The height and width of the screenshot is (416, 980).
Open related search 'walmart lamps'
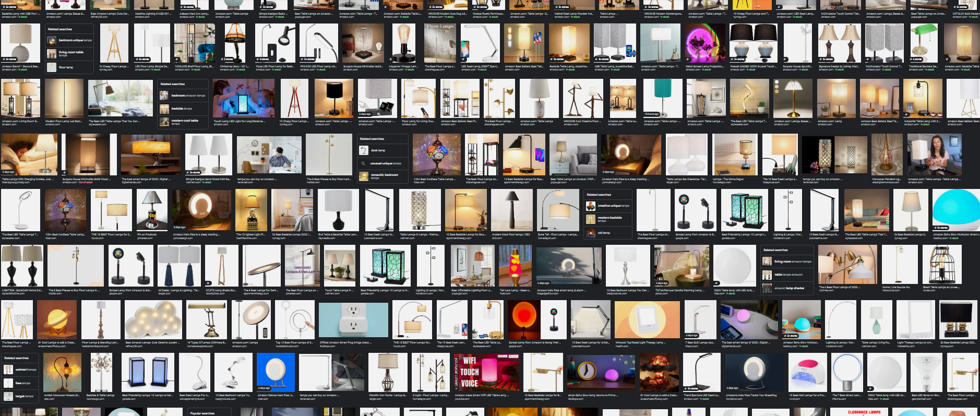[21, 370]
